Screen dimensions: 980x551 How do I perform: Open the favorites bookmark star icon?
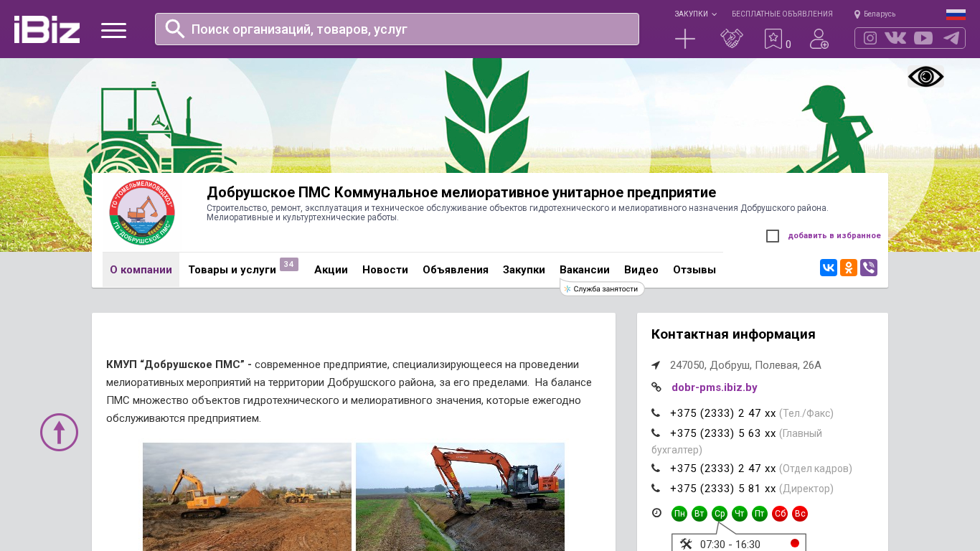click(773, 39)
